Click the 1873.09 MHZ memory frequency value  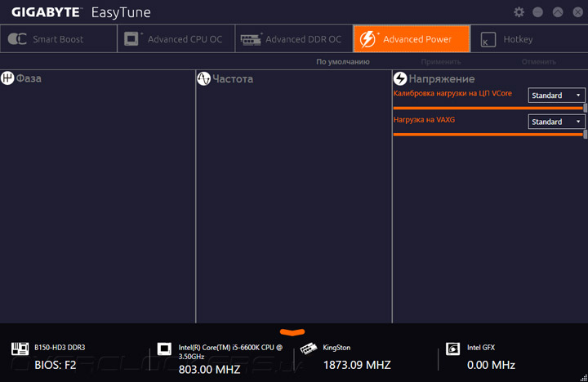coord(357,365)
